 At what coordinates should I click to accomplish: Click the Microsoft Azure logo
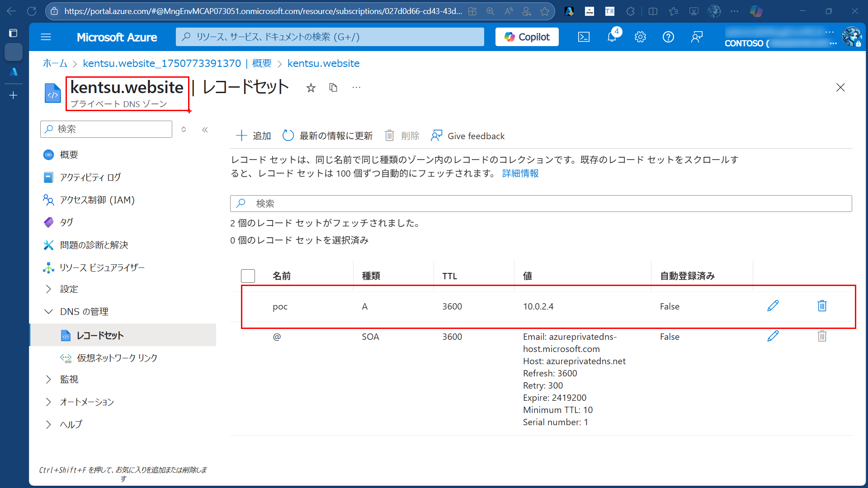coord(117,37)
